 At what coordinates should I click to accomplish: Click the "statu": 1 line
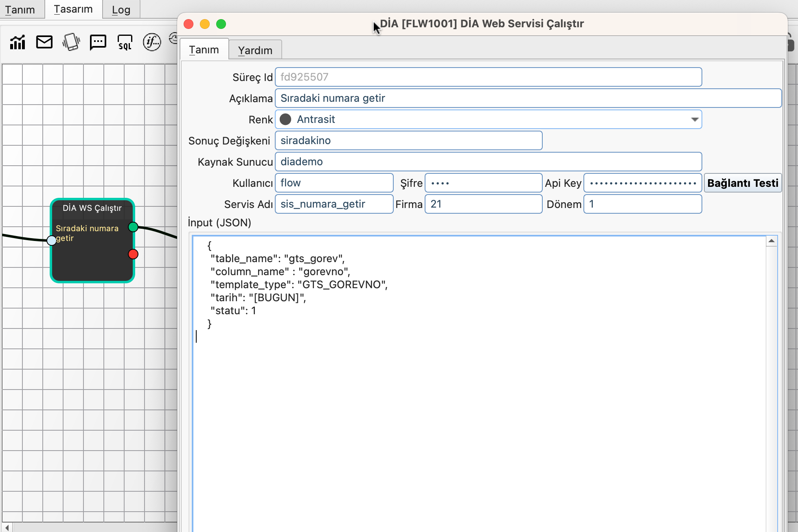click(x=233, y=311)
